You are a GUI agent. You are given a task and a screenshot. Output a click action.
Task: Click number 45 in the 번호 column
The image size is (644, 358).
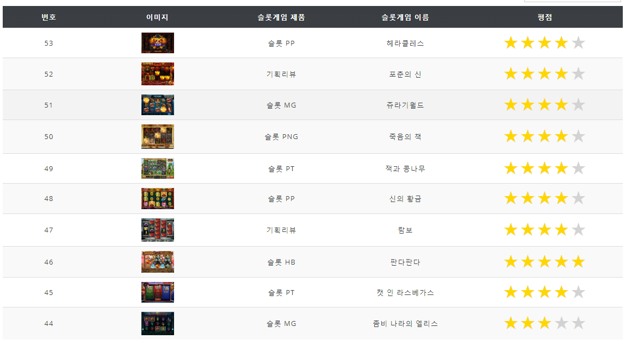(48, 292)
